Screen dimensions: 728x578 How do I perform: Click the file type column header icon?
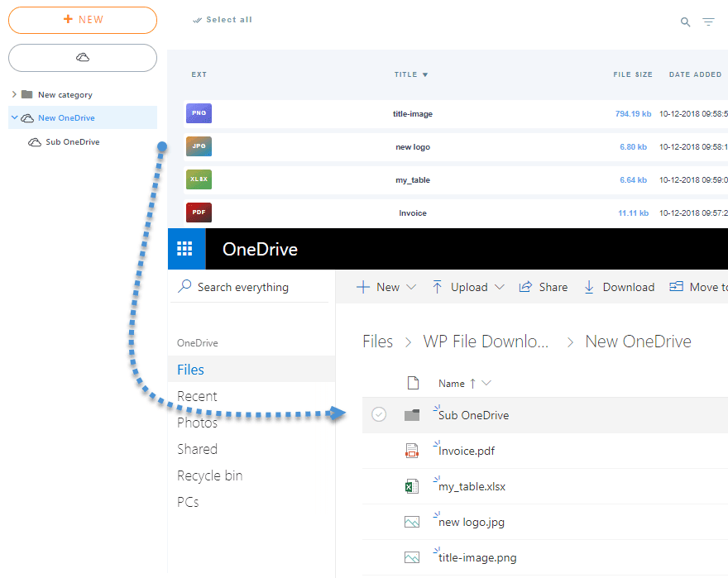click(x=413, y=383)
